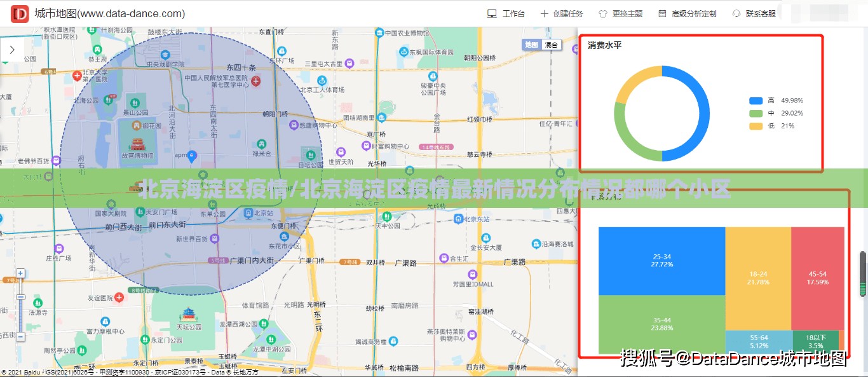Expand the left side panel chevron
Viewport: 868px width, 377px height.
12,50
